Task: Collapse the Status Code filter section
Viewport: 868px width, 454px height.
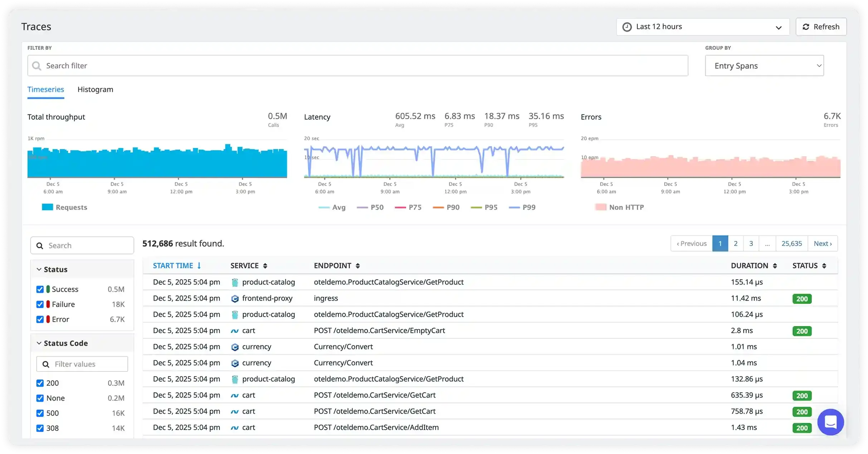Action: [39, 343]
